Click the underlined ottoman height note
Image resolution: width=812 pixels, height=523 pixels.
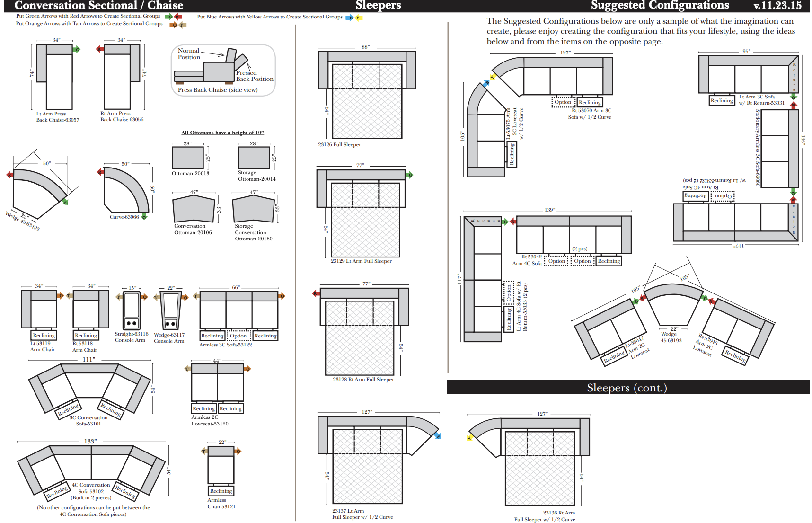click(222, 133)
